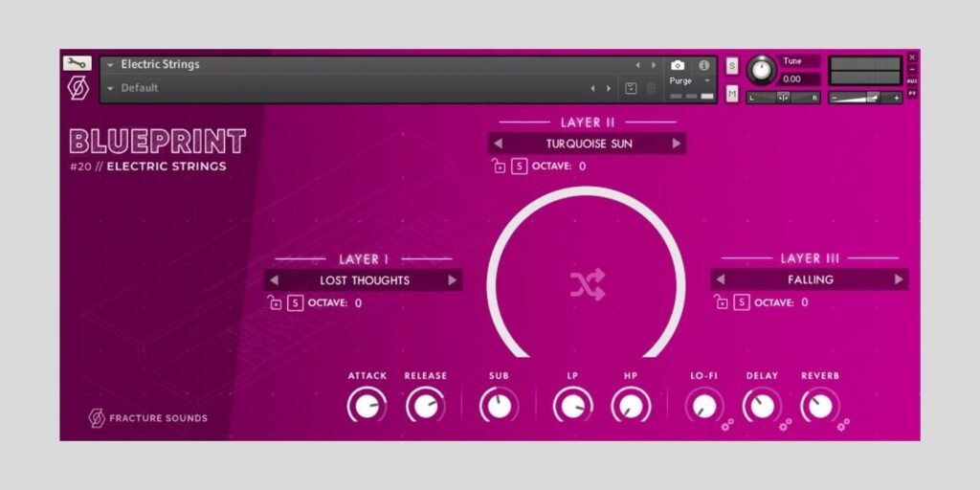Select previous sound before Lost Thoughts
This screenshot has height=490, width=980.
[275, 280]
